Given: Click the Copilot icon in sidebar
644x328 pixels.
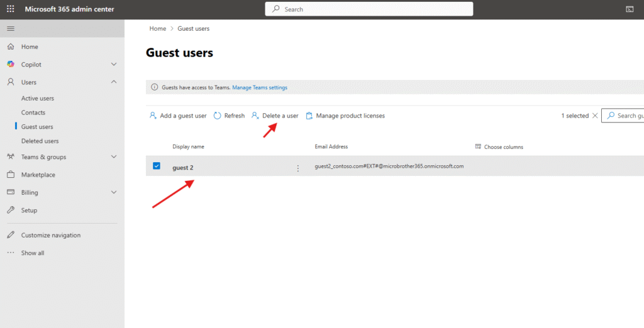Looking at the screenshot, I should pos(11,64).
